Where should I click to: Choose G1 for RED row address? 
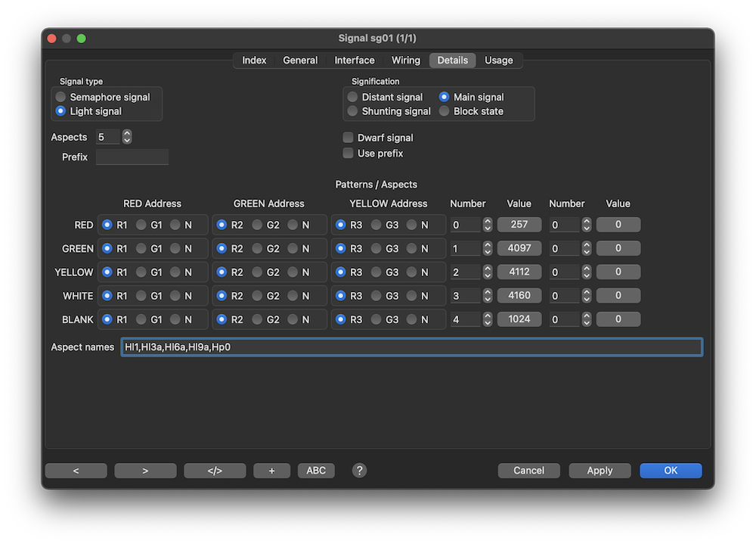(141, 225)
